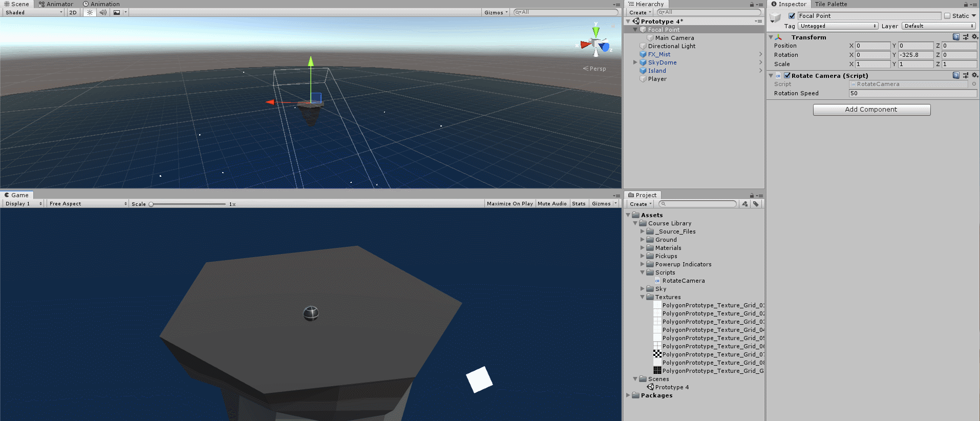This screenshot has height=421, width=980.
Task: Toggle 2D view mode in Scene
Action: point(73,12)
